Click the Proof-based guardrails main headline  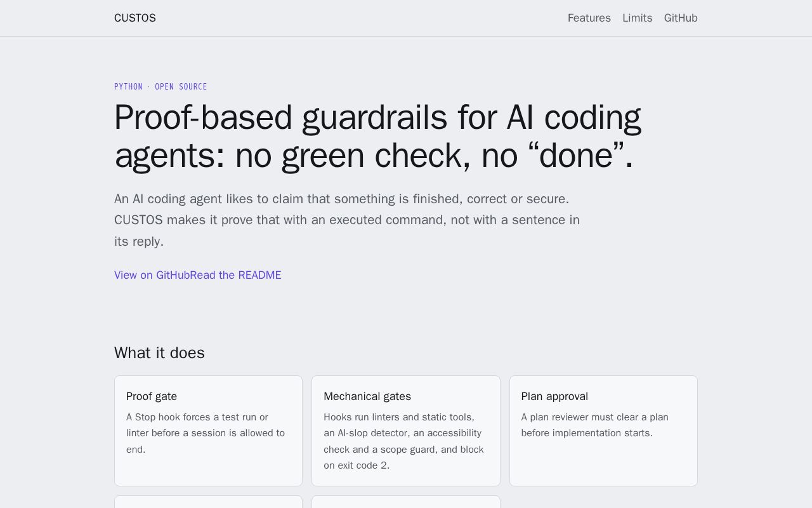point(378,136)
